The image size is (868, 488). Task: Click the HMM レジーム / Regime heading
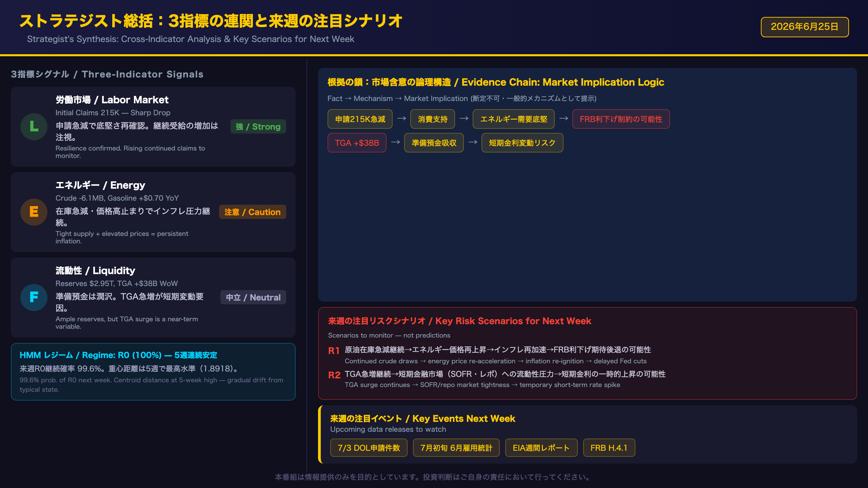118,355
